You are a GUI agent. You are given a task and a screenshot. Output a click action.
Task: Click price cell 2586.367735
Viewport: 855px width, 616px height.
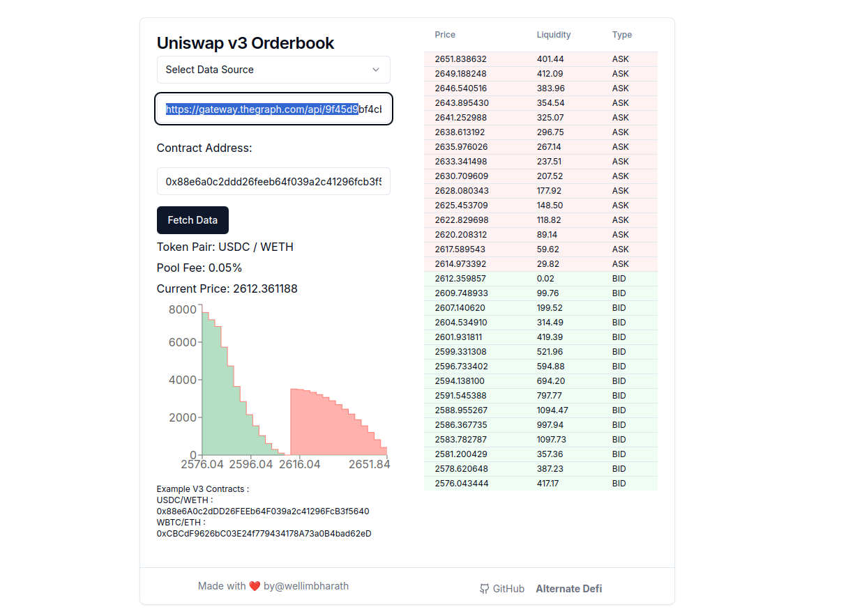(461, 425)
